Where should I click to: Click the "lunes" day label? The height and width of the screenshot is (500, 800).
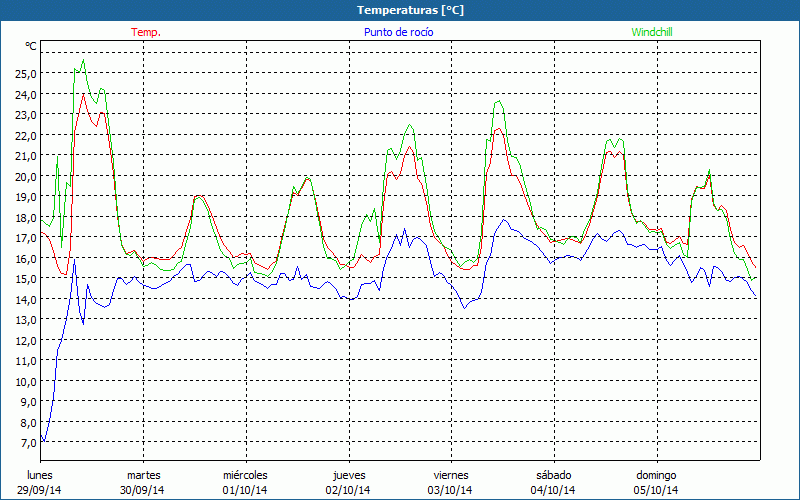(40, 474)
